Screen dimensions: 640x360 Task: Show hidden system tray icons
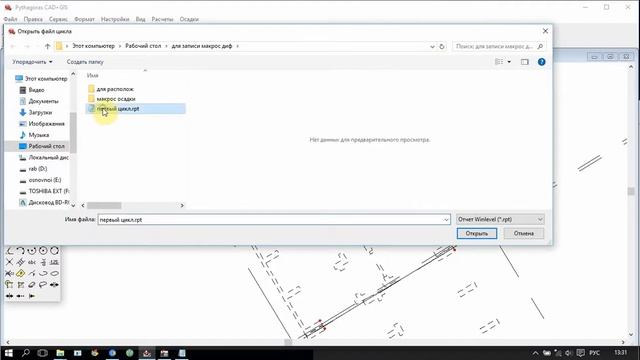(x=535, y=353)
